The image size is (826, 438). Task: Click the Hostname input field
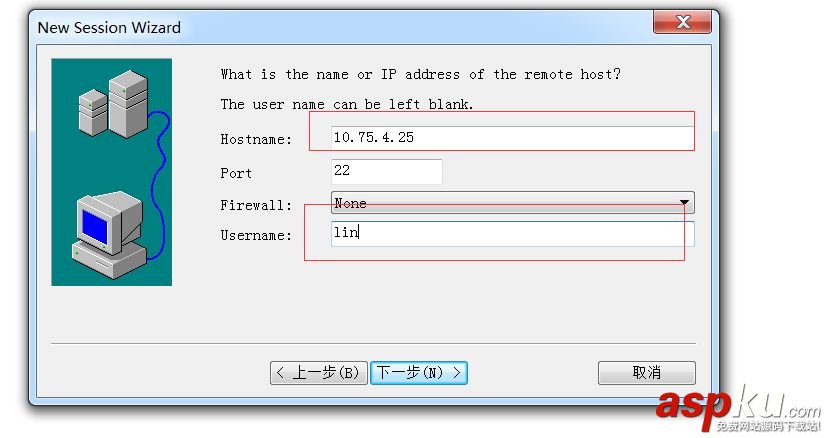512,138
